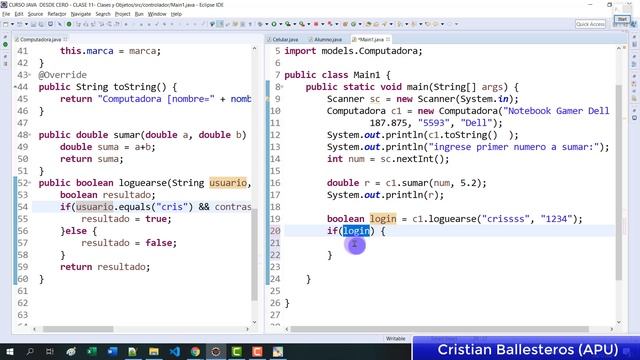Click right editor vertical scrollbar
Screen dimensions: 640x360
(619, 182)
